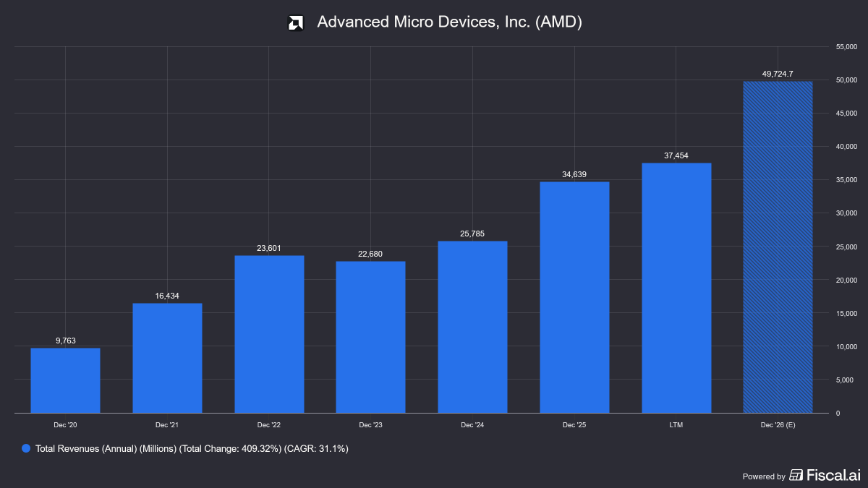
Task: Click the Dec '26 (E) axis label
Action: [x=778, y=424]
